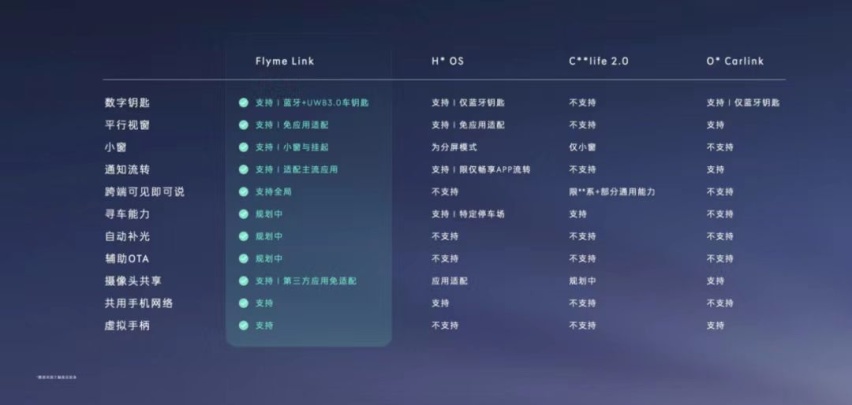Click the checkmark icon next to 支持全局
852x405 pixels.
point(243,191)
